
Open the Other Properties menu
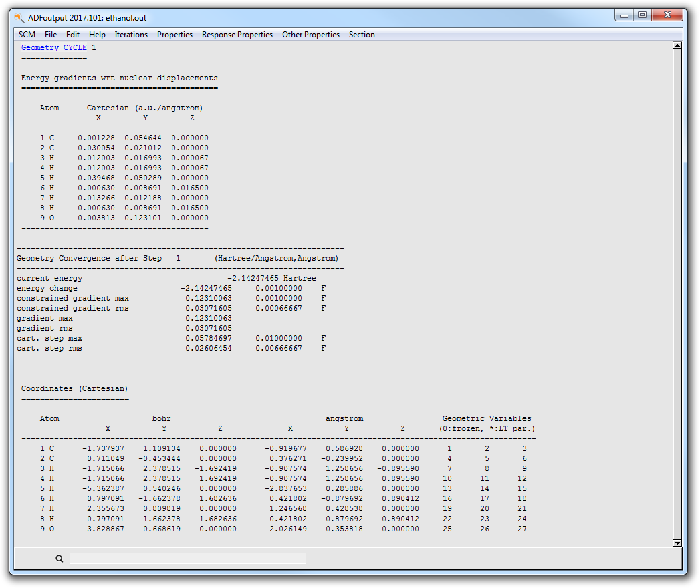[x=311, y=35]
